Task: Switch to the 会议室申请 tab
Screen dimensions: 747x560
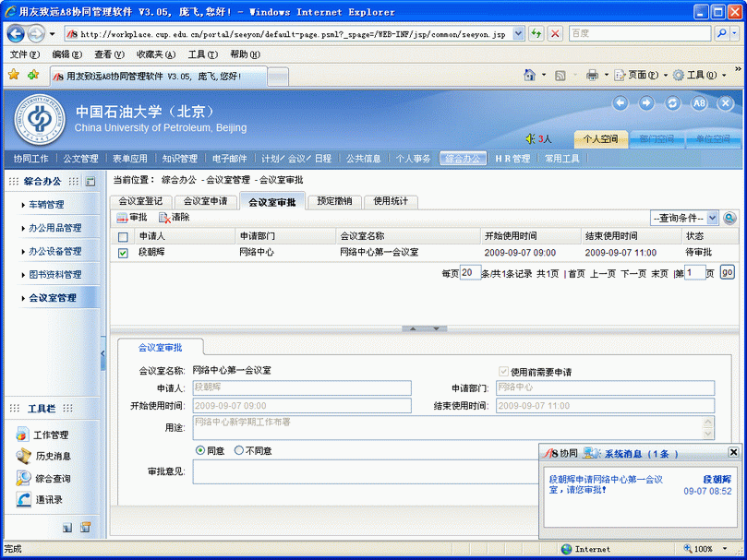Action: (205, 201)
